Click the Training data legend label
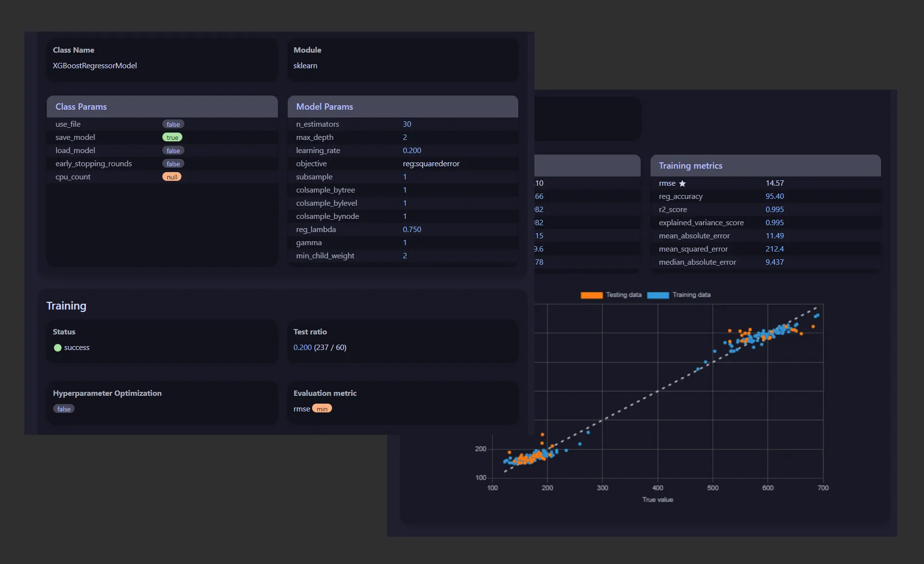This screenshot has width=924, height=564. pos(691,295)
